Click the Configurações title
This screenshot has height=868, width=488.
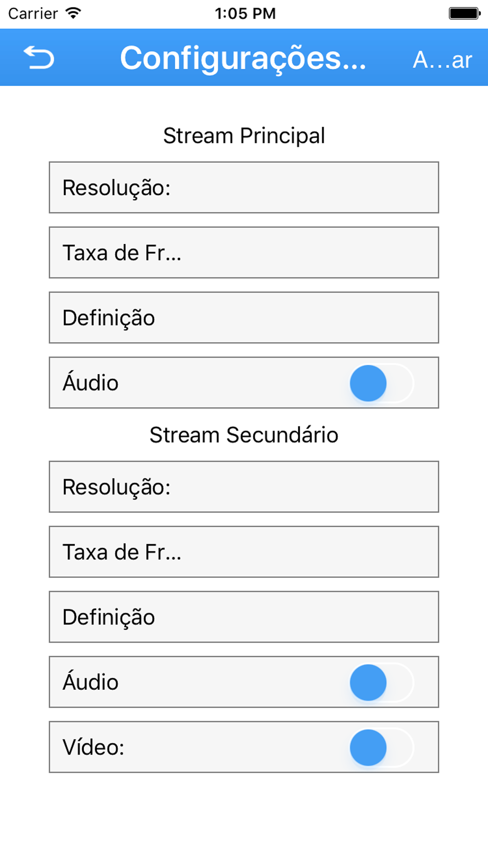point(243,58)
